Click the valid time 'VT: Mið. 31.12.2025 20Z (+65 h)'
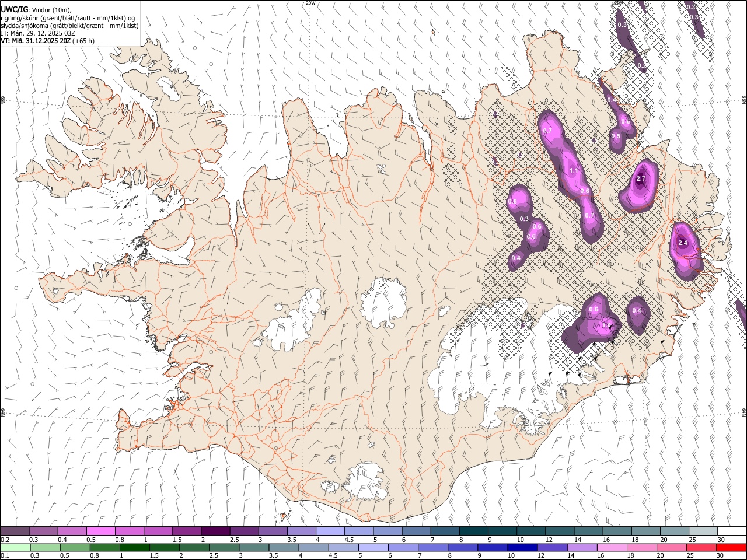 click(x=48, y=41)
